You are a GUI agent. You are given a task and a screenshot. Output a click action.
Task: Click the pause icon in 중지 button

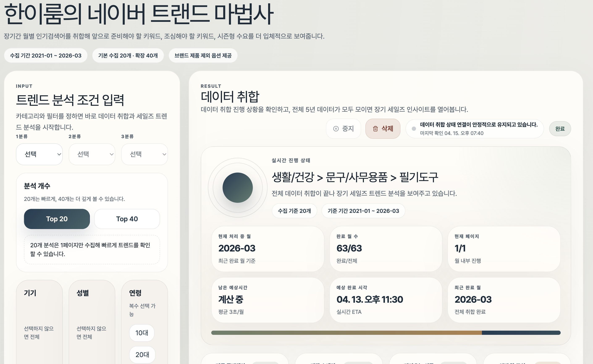(x=336, y=129)
